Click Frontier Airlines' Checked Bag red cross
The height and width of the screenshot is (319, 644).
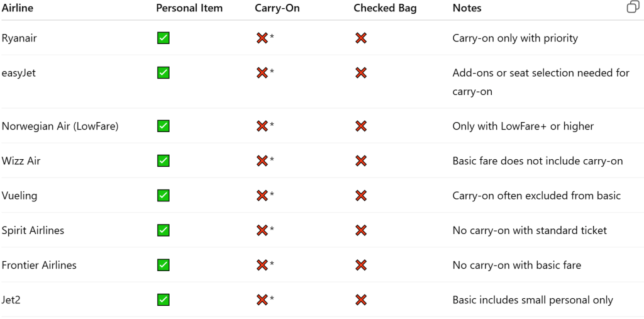[x=361, y=265]
